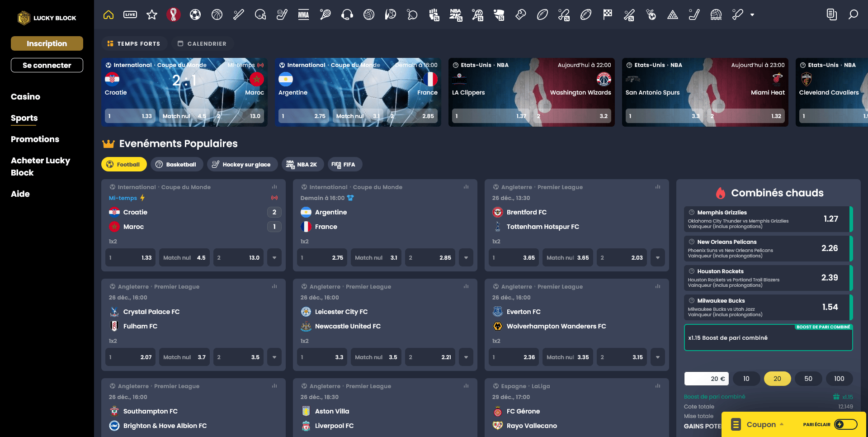
Task: Select the World Cup trophy icon
Action: coord(174,15)
